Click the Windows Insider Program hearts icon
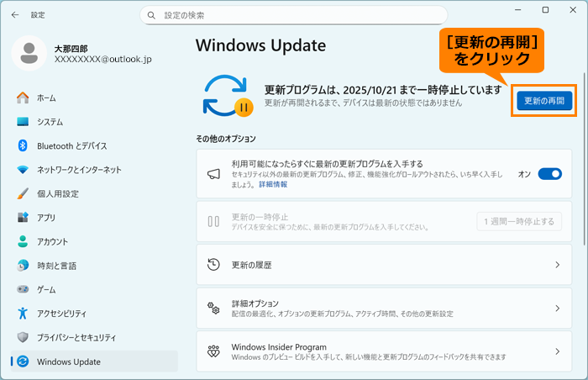 (213, 351)
